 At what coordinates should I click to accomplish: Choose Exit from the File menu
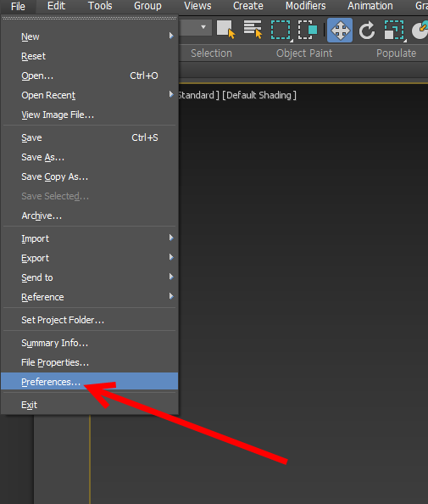point(90,405)
